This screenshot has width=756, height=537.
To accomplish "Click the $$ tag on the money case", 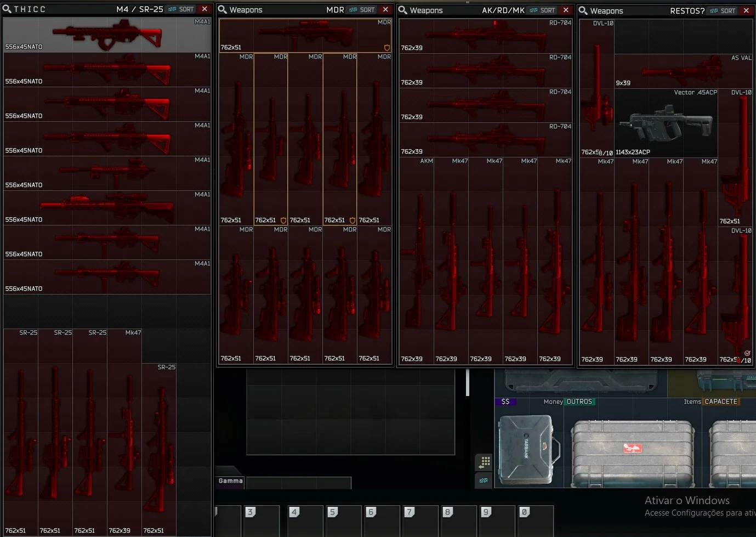I will [505, 402].
